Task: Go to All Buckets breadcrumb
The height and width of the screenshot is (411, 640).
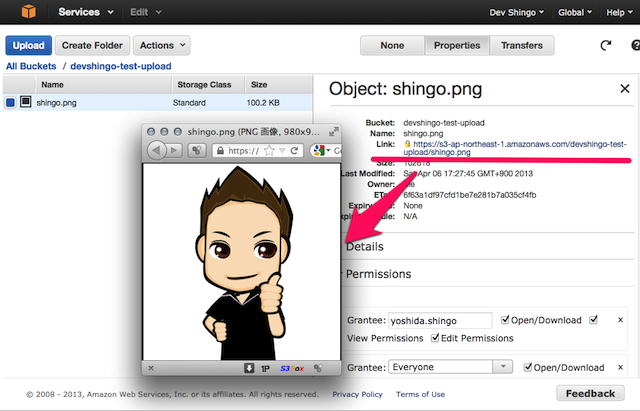Action: tap(31, 66)
